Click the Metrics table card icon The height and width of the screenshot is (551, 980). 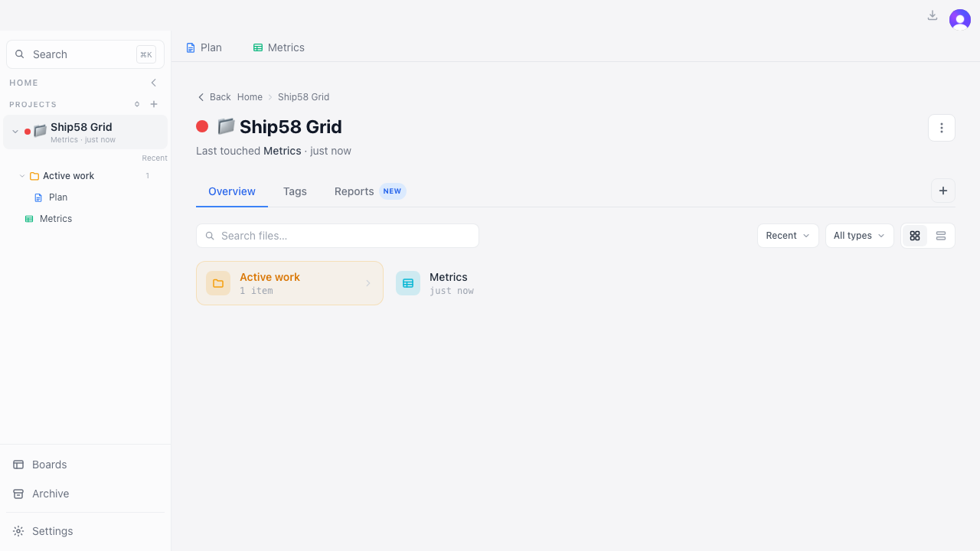pos(408,283)
